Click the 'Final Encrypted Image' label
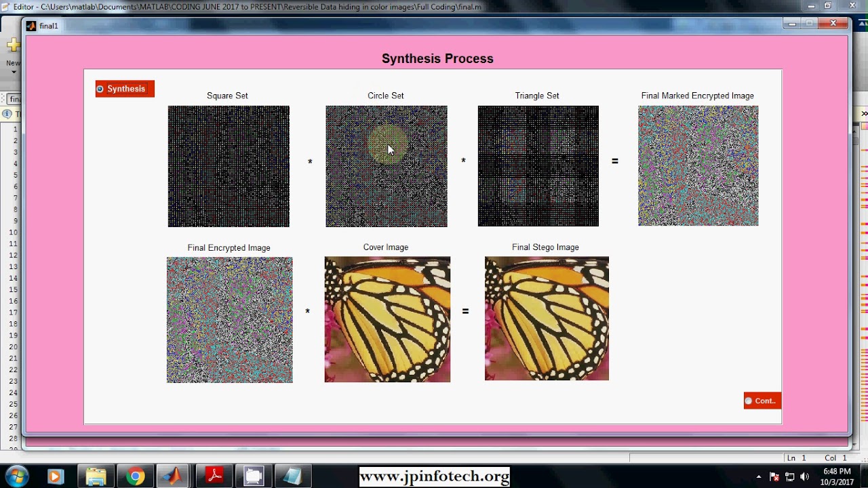Screen dimensions: 868x488 pyautogui.click(x=229, y=247)
